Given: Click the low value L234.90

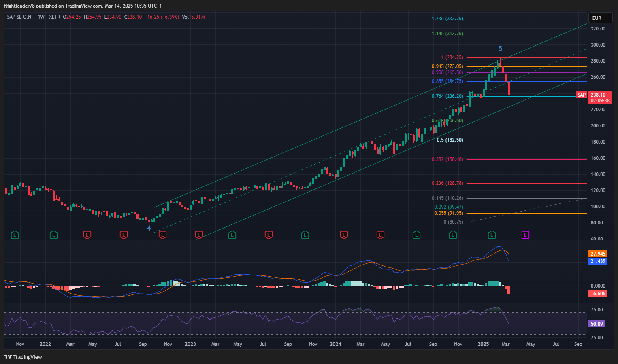Looking at the screenshot, I should tap(113, 17).
